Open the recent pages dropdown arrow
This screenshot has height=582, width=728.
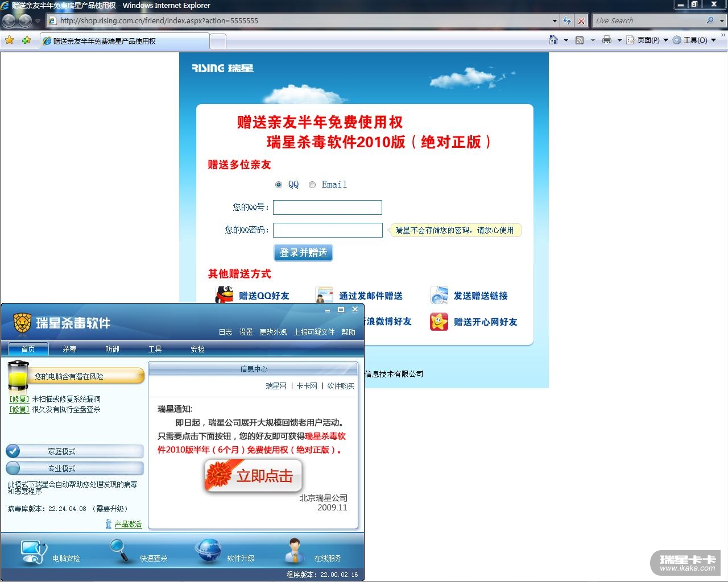coord(38,21)
